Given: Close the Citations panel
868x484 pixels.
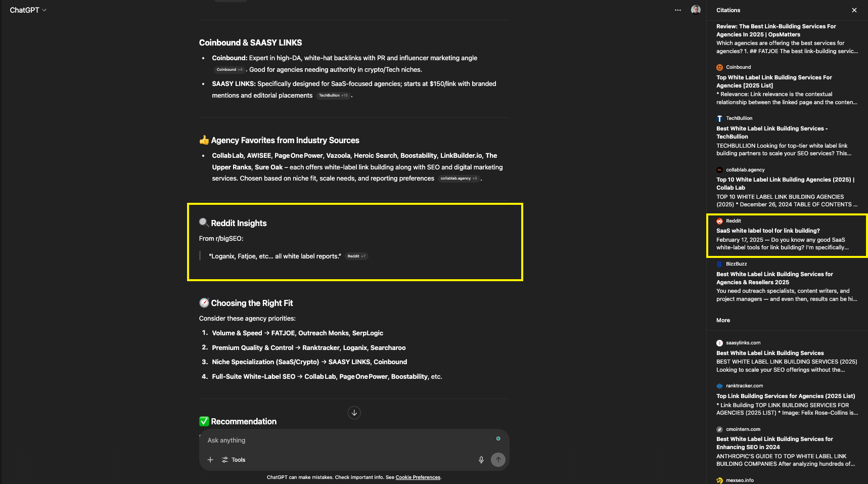Looking at the screenshot, I should click(x=854, y=10).
